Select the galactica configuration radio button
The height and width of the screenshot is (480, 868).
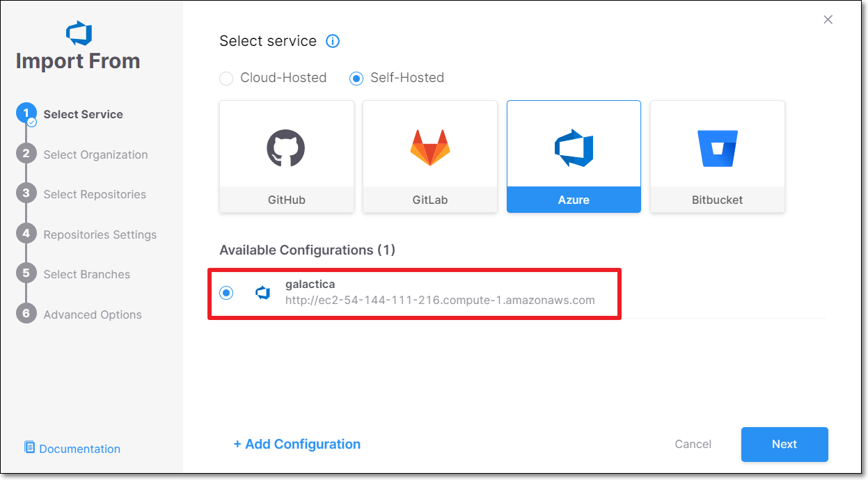tap(226, 293)
